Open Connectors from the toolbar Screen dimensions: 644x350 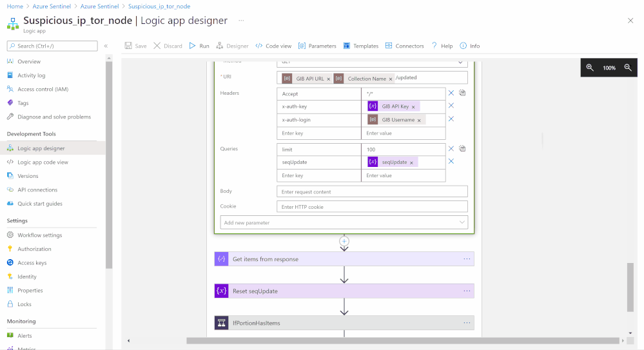pyautogui.click(x=404, y=46)
